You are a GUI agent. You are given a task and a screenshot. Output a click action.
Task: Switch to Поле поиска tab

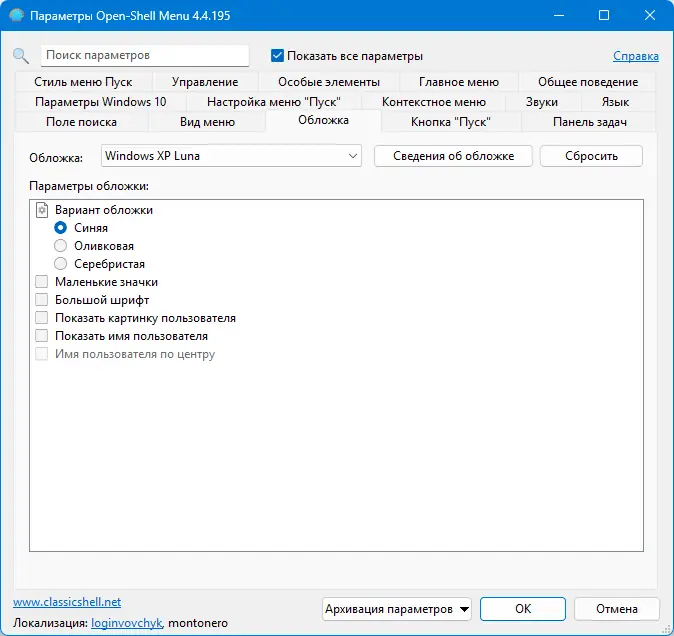[81, 122]
